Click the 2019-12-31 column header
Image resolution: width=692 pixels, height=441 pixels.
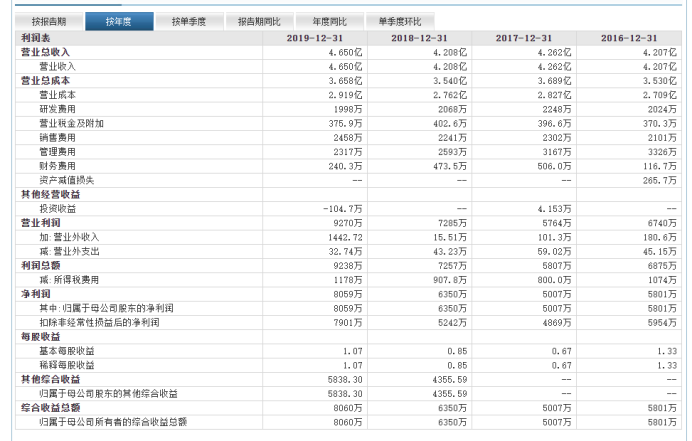[x=315, y=38]
